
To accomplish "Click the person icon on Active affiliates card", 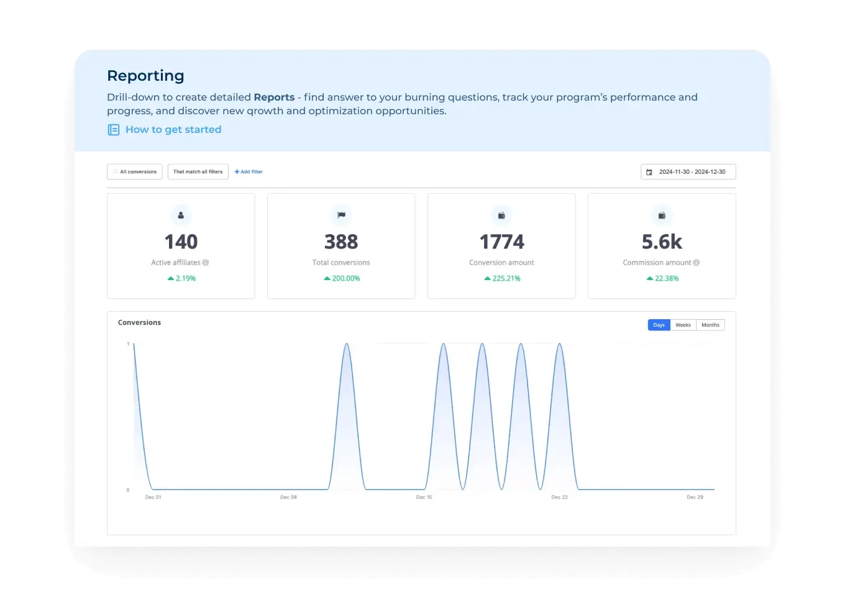I will (181, 215).
